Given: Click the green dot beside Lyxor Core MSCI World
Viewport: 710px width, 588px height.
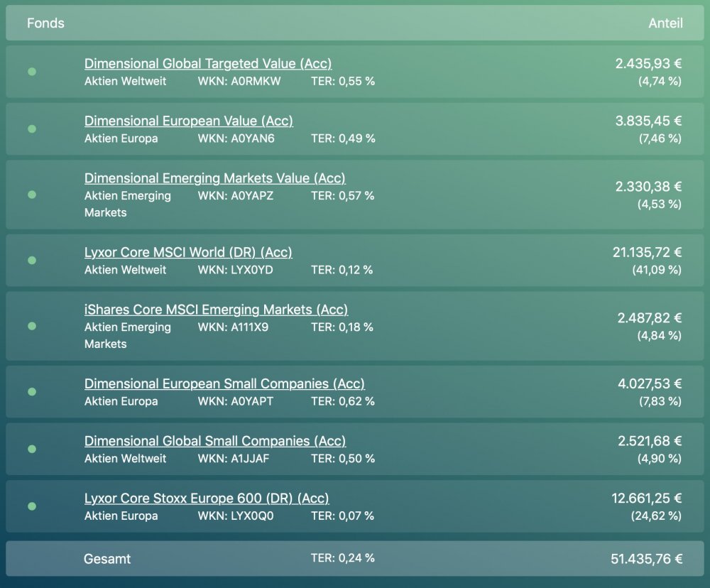Looking at the screenshot, I should (32, 261).
